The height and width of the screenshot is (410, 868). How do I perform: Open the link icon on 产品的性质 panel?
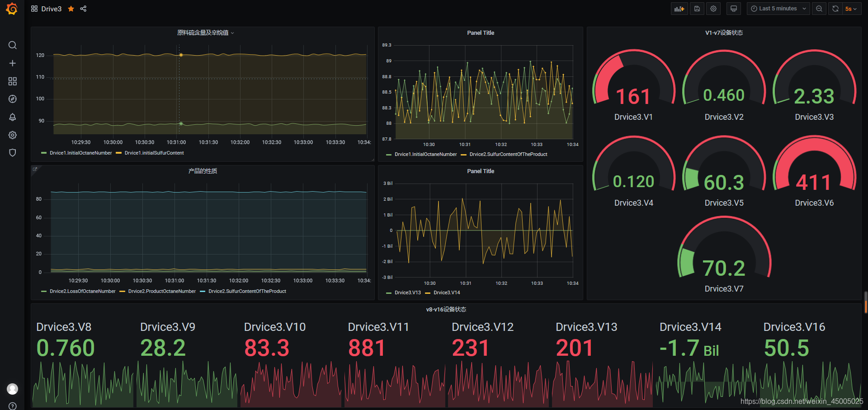(35, 169)
